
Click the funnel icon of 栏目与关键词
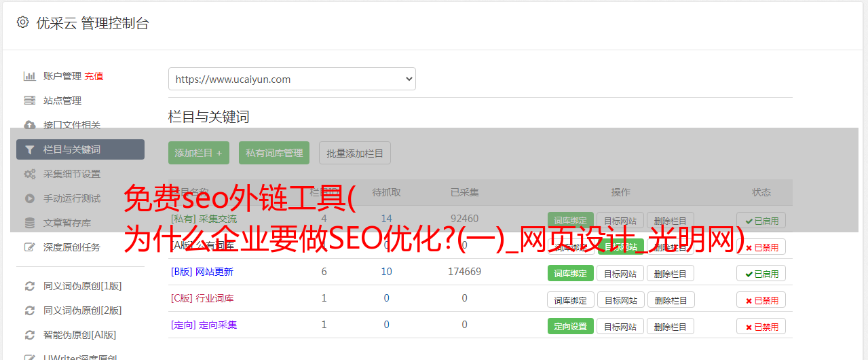[x=30, y=149]
